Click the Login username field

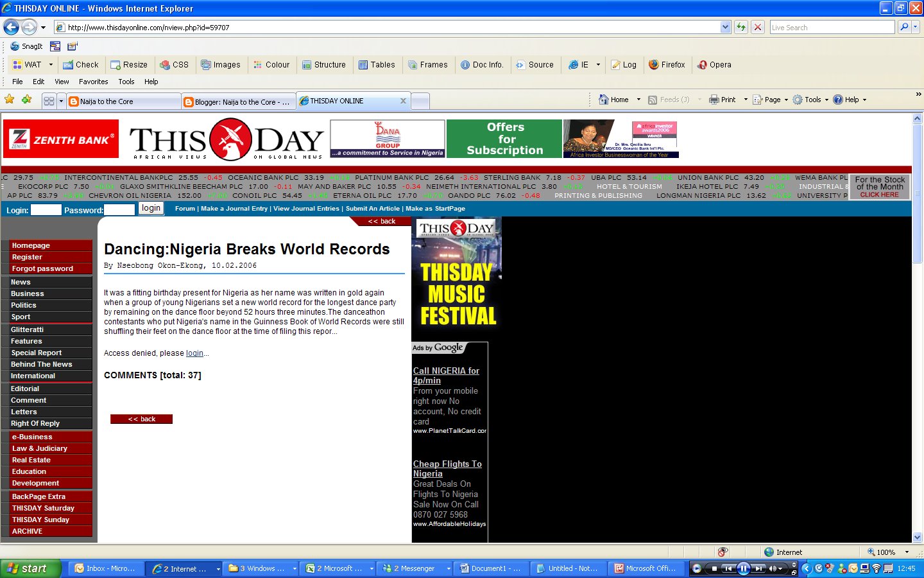(46, 209)
